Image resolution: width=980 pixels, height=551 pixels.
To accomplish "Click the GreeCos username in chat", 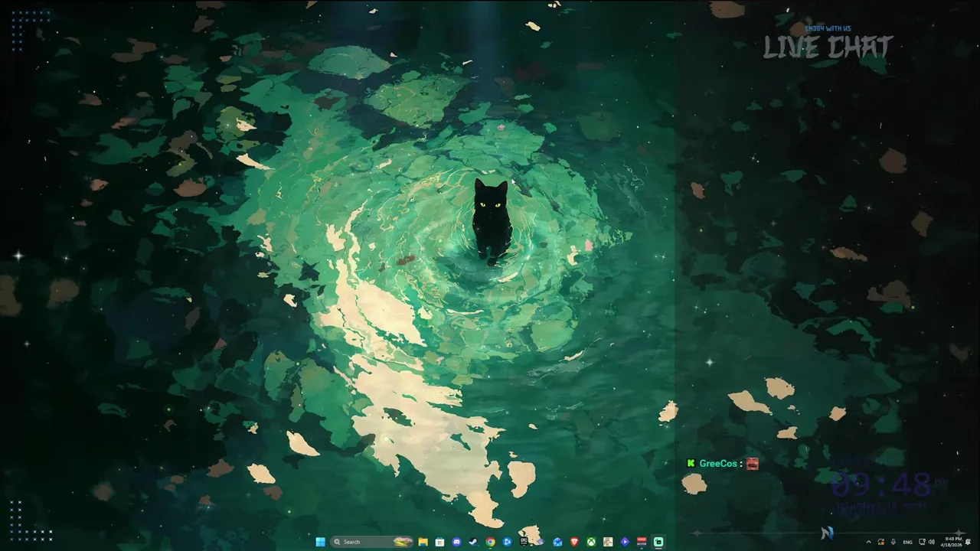I will 718,464.
